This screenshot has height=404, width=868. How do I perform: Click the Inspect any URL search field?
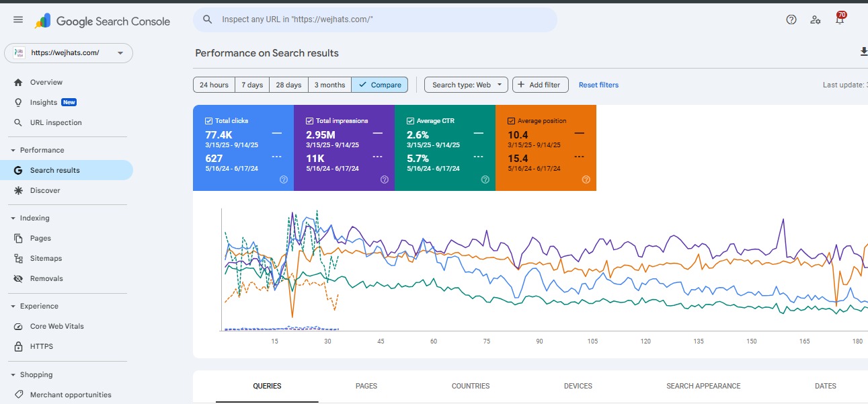click(x=375, y=20)
